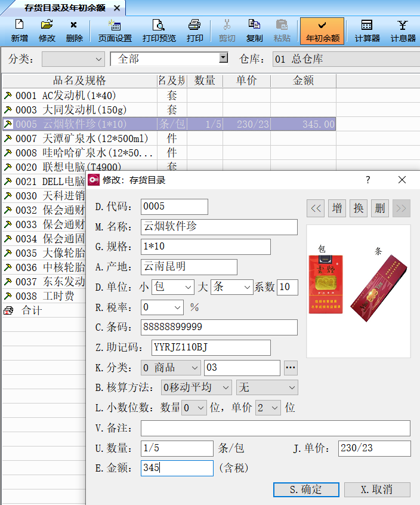The height and width of the screenshot is (505, 420).
Task: Click the 品名及规格 column header
Action: tap(79, 81)
